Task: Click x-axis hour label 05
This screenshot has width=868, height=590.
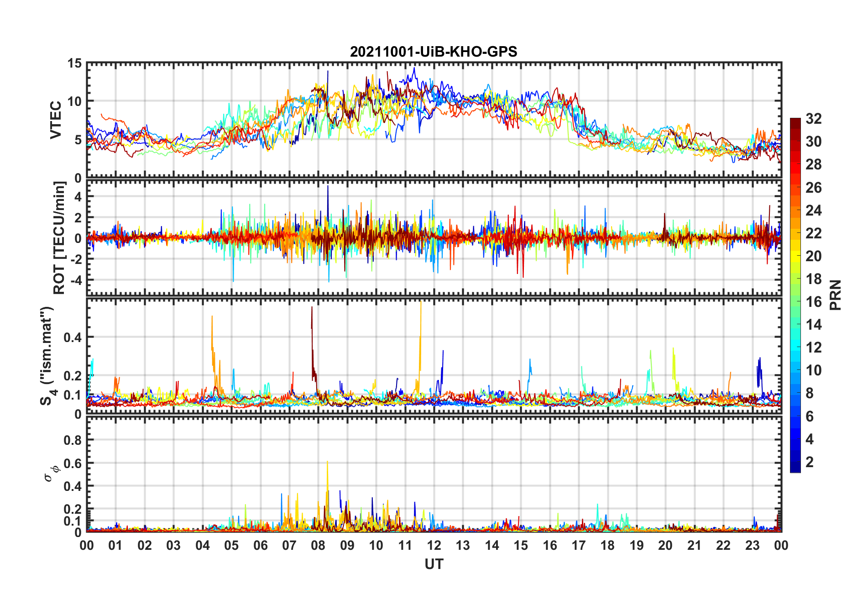Action: [x=231, y=545]
